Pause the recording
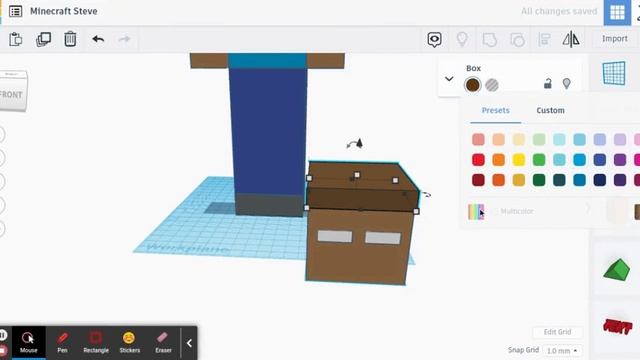 pos(2,335)
